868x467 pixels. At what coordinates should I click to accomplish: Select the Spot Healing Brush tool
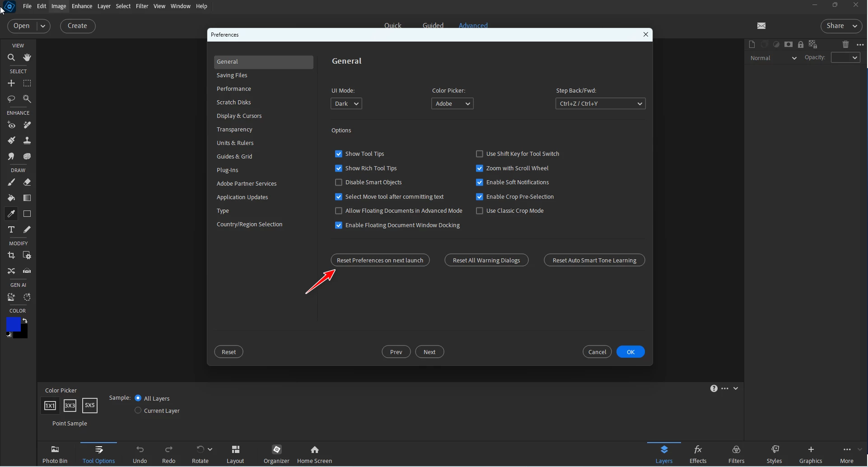[27, 125]
